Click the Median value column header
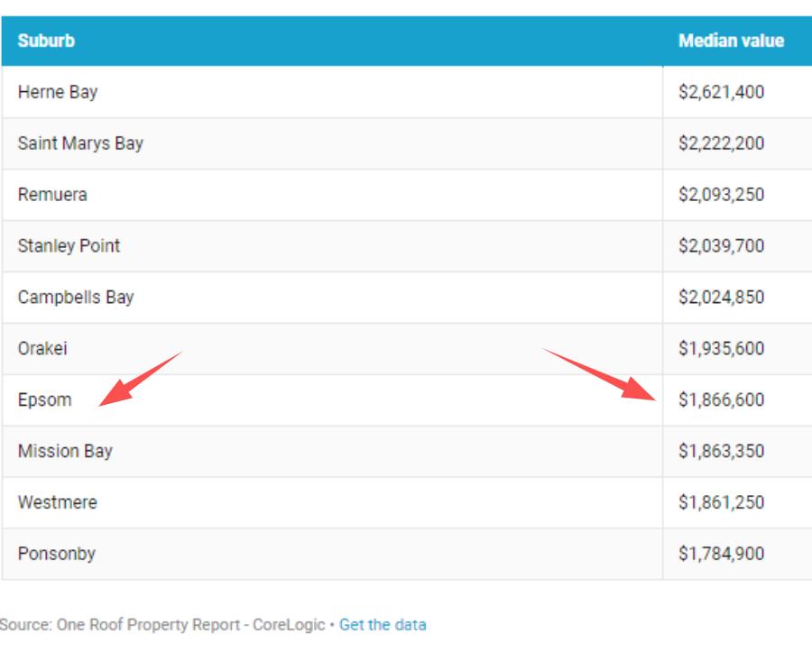812x661 pixels. pyautogui.click(x=731, y=41)
